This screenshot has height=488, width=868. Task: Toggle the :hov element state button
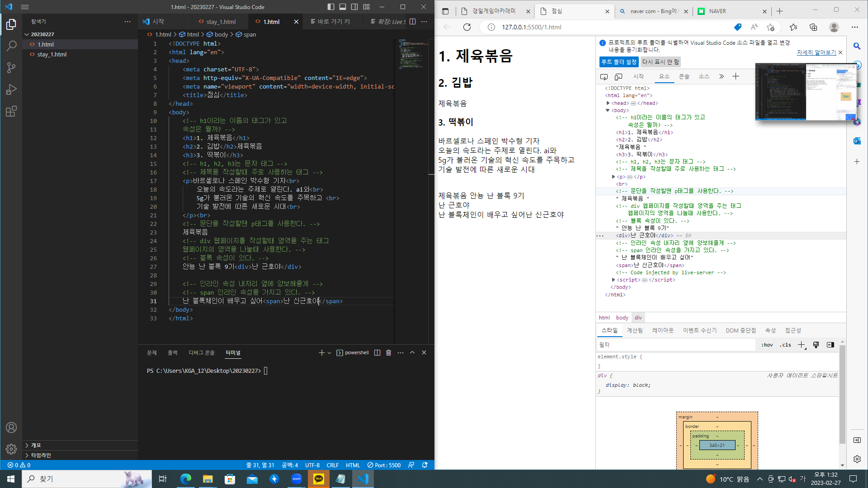(x=767, y=345)
